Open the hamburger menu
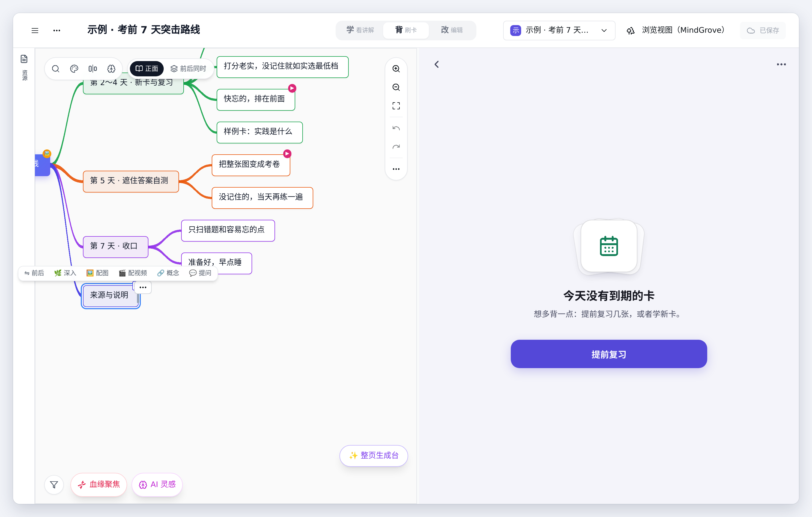This screenshot has height=517, width=812. pyautogui.click(x=35, y=30)
